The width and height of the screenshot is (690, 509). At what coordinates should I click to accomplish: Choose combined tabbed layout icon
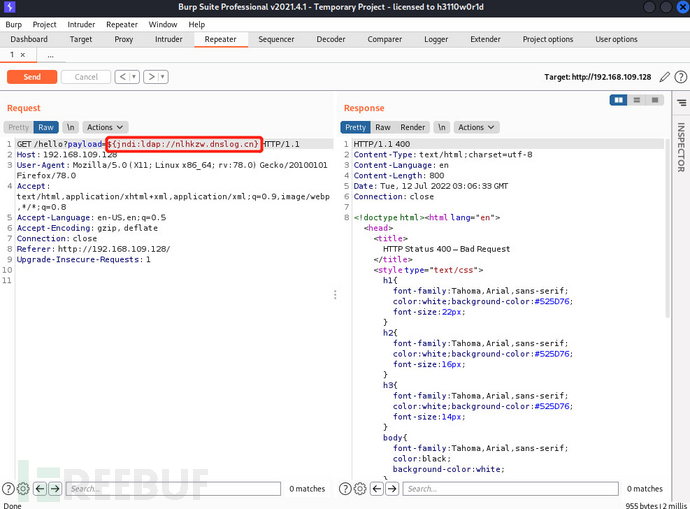pos(655,100)
